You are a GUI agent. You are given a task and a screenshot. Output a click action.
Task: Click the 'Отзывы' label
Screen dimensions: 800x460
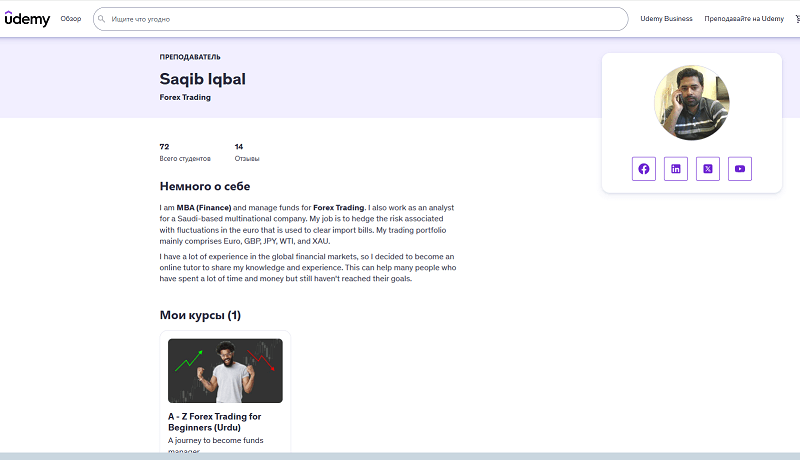(247, 159)
